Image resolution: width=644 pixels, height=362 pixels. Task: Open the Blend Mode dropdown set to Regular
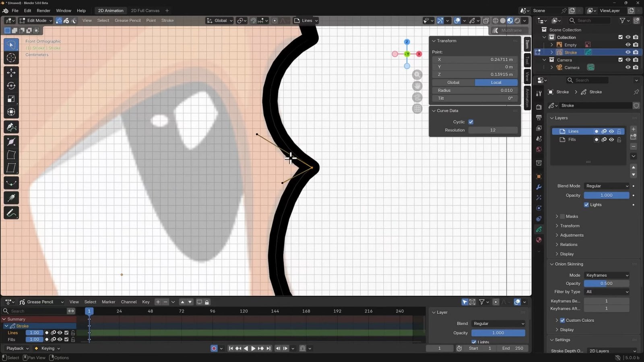click(x=607, y=186)
